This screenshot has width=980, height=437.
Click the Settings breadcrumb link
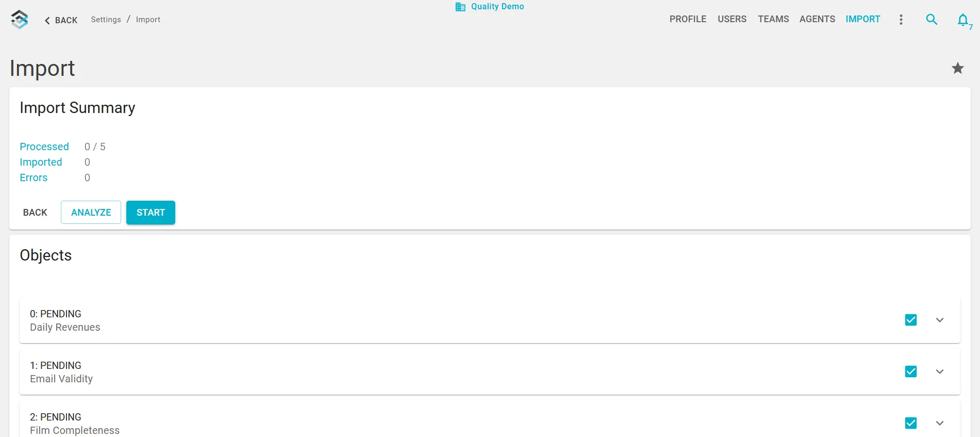point(106,20)
